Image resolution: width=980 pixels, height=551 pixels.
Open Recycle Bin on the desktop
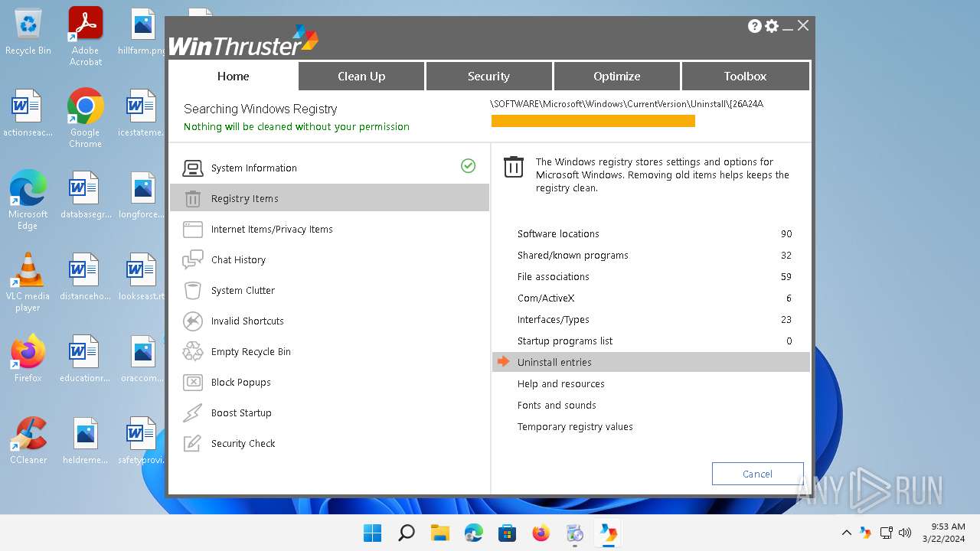coord(28,32)
